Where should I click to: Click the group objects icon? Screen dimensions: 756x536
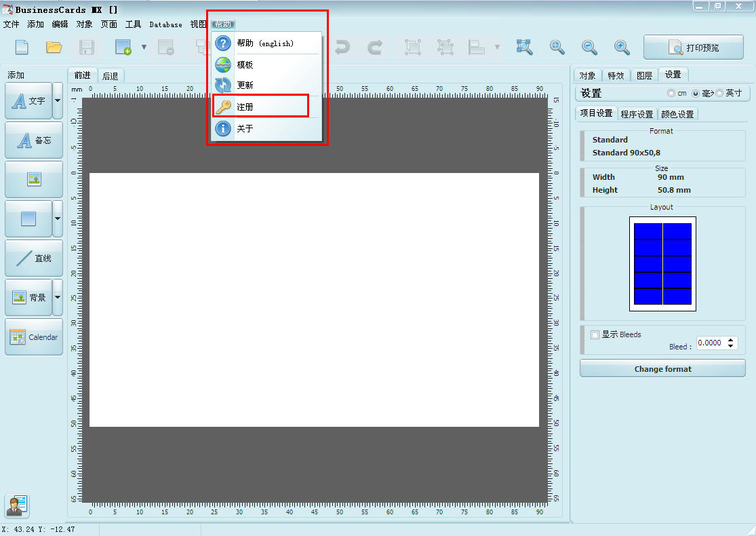(x=413, y=47)
